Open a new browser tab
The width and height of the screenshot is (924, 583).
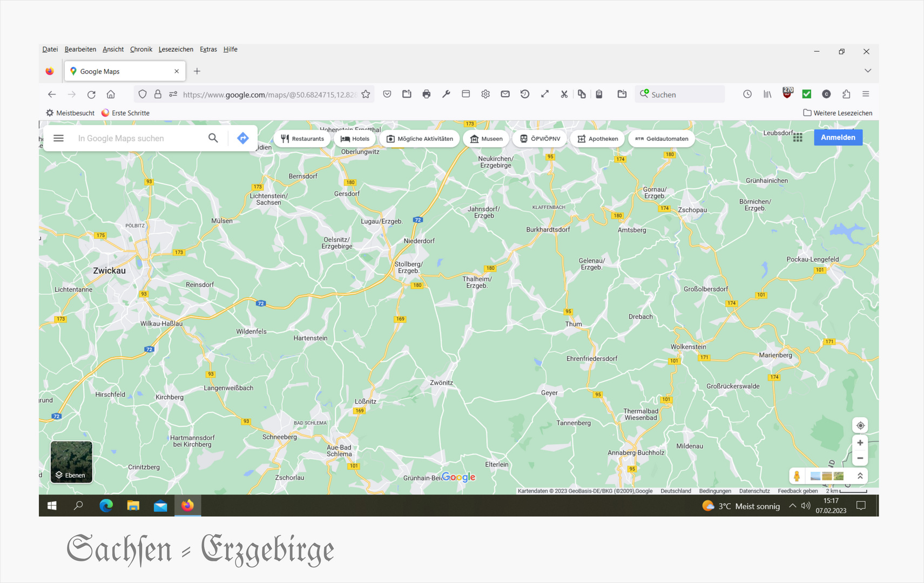197,71
